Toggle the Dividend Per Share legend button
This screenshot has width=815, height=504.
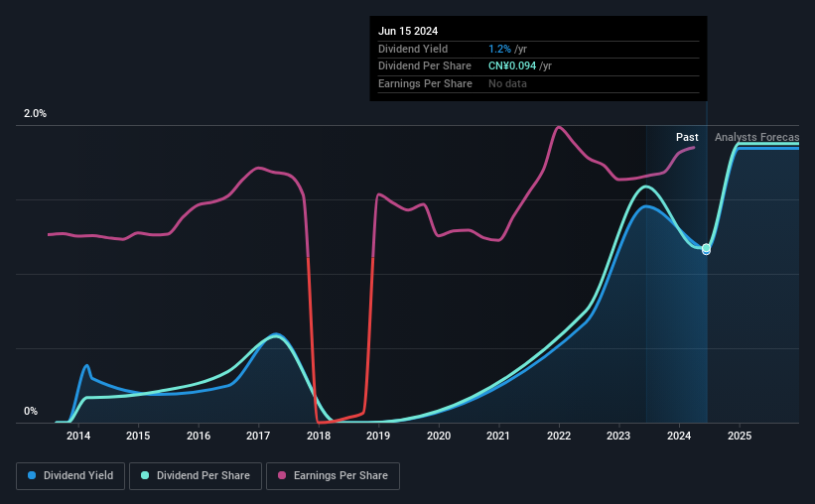coord(196,476)
